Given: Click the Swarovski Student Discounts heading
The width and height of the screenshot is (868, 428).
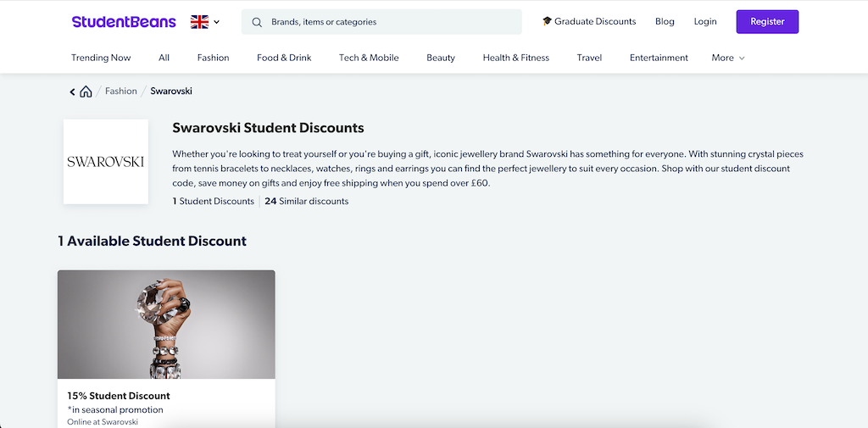Looking at the screenshot, I should (x=268, y=128).
